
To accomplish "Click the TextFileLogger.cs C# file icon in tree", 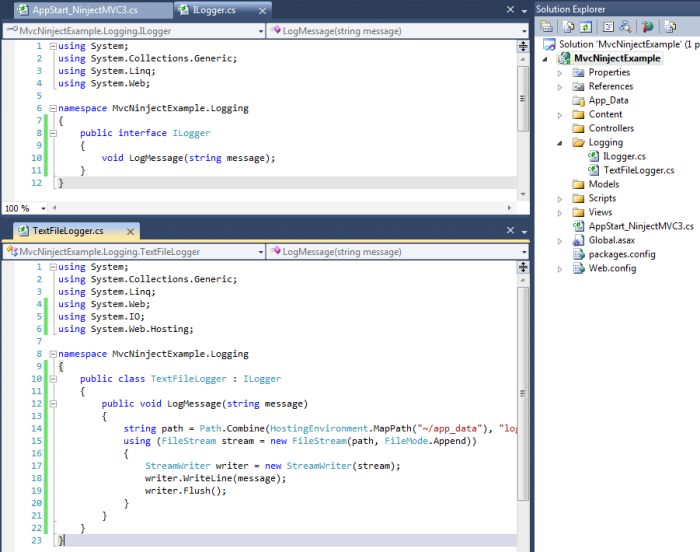I will click(593, 170).
